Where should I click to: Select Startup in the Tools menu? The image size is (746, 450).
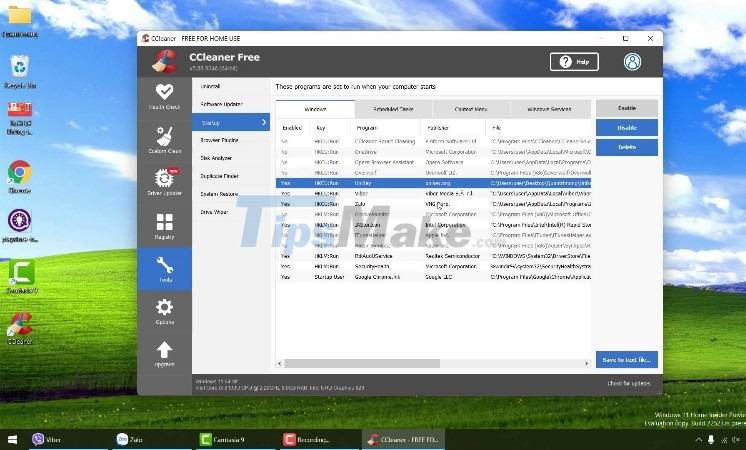[231, 123]
